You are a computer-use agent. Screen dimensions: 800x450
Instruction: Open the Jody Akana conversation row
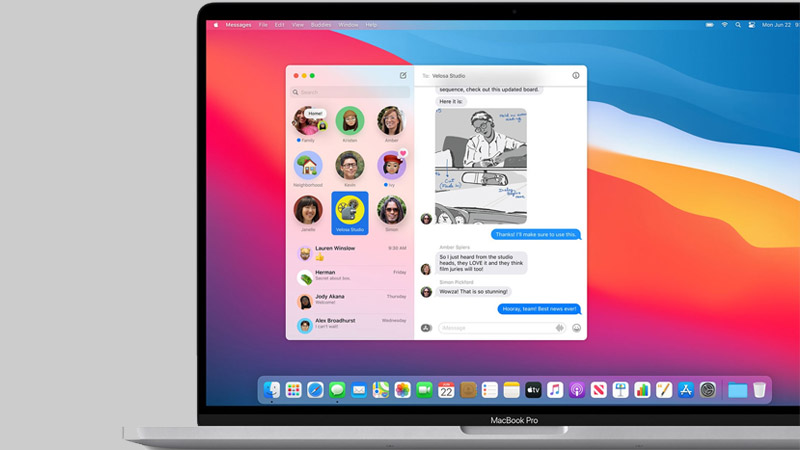(351, 301)
